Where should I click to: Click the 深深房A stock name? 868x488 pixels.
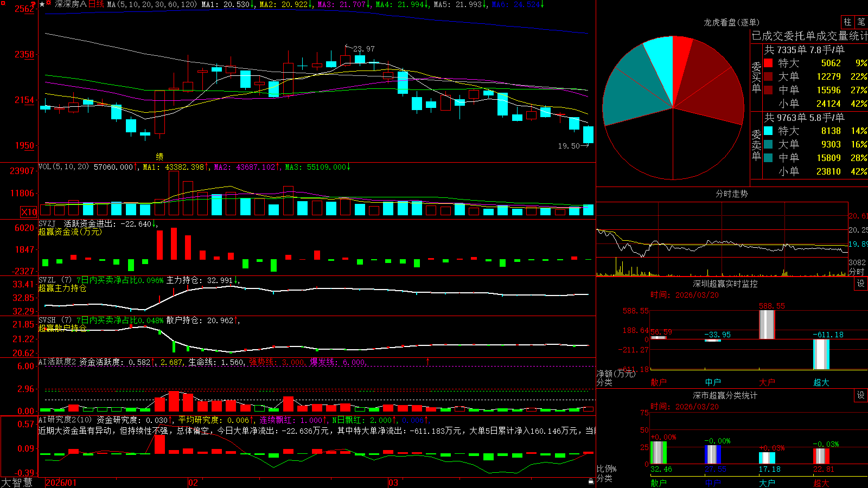coord(71,4)
